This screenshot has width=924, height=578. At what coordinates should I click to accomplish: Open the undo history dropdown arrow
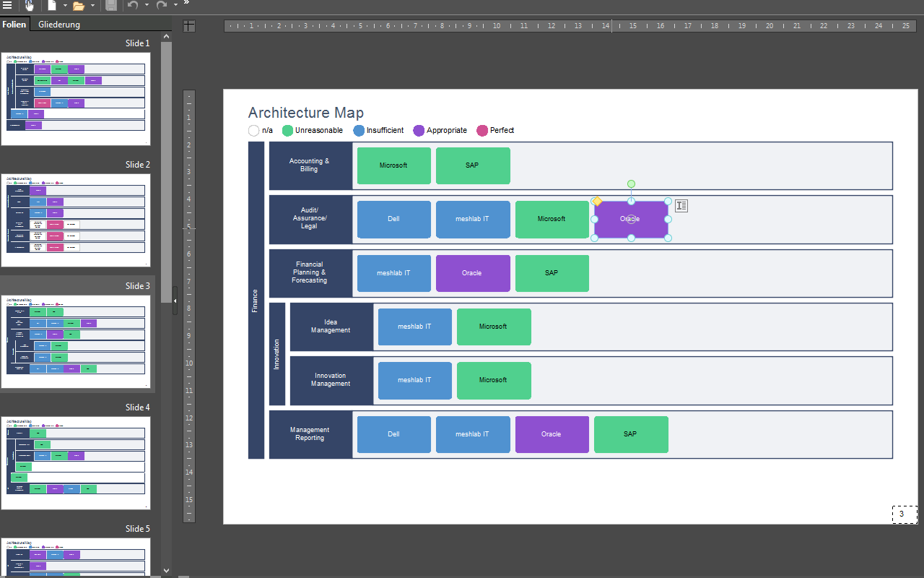click(147, 5)
